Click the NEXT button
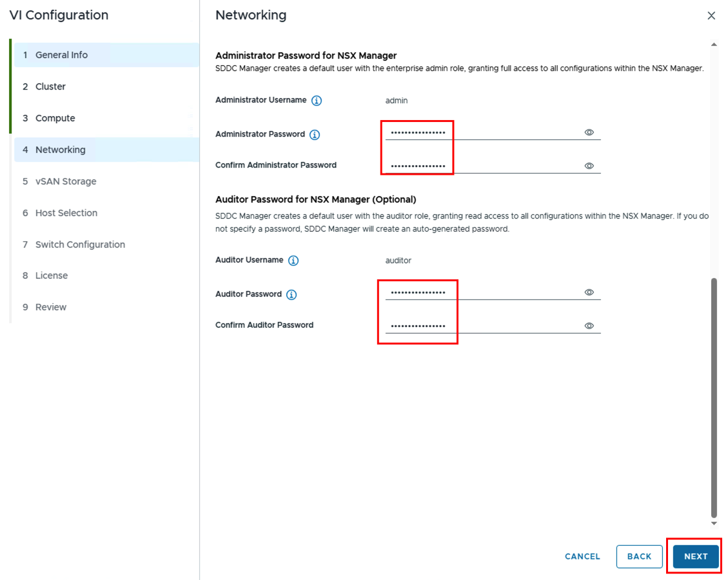 click(x=694, y=556)
